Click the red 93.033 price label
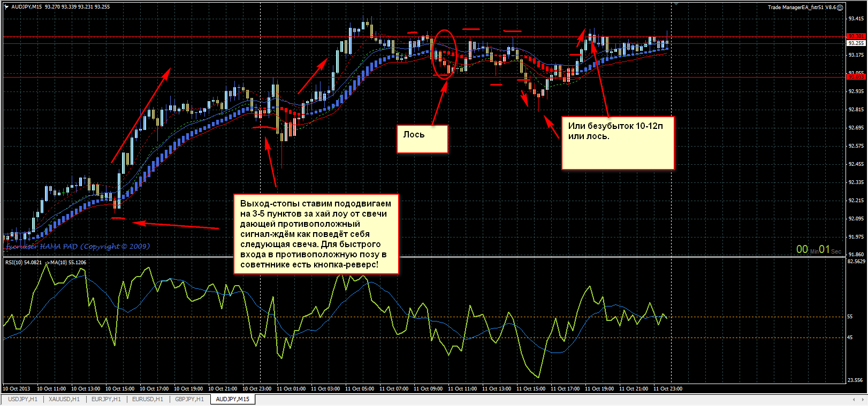This screenshot has width=868, height=406. [856, 77]
